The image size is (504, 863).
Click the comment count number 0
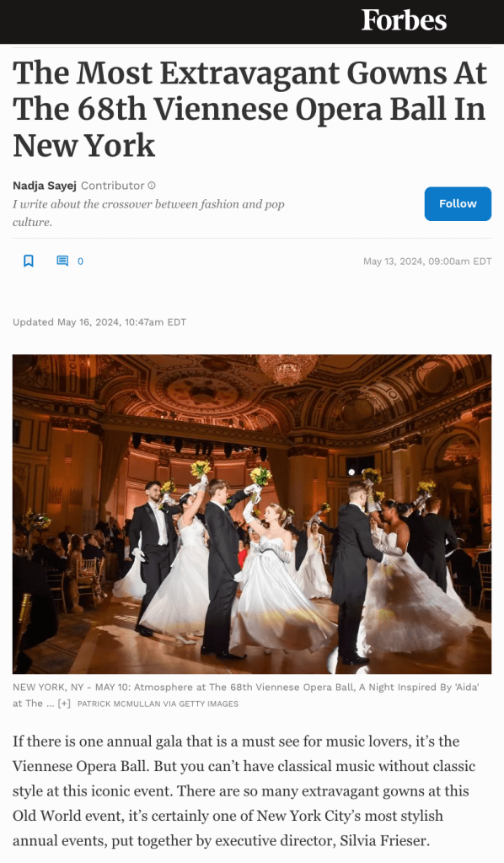click(80, 262)
